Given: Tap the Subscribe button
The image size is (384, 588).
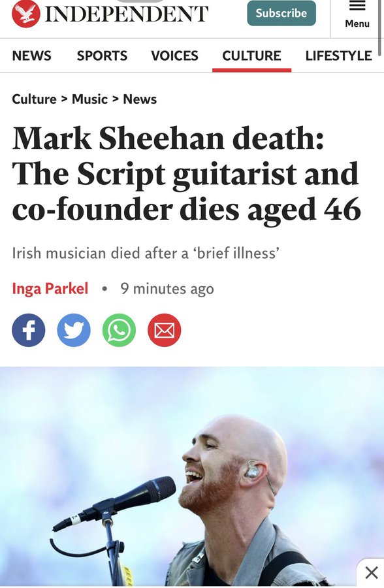Looking at the screenshot, I should click(x=281, y=13).
